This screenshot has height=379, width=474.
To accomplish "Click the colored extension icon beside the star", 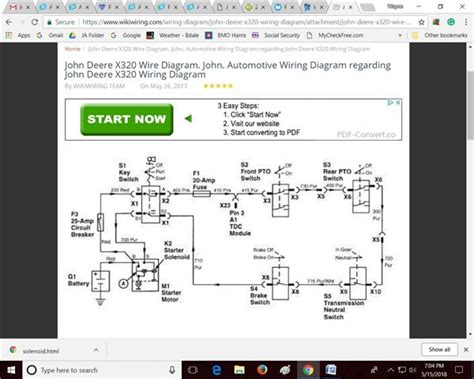I will click(x=436, y=22).
